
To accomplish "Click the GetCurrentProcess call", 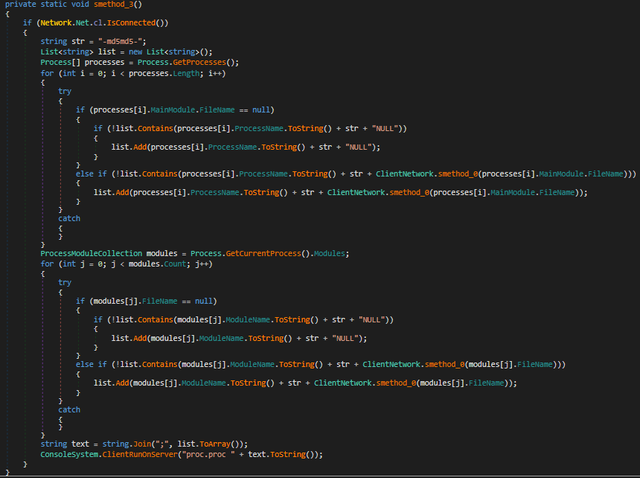I will click(263, 253).
